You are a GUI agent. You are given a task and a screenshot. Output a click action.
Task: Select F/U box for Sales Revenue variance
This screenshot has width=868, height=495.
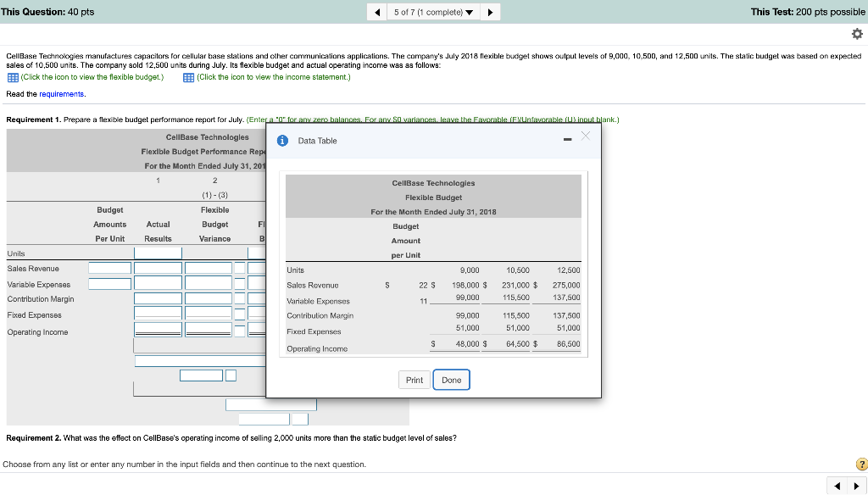point(239,268)
